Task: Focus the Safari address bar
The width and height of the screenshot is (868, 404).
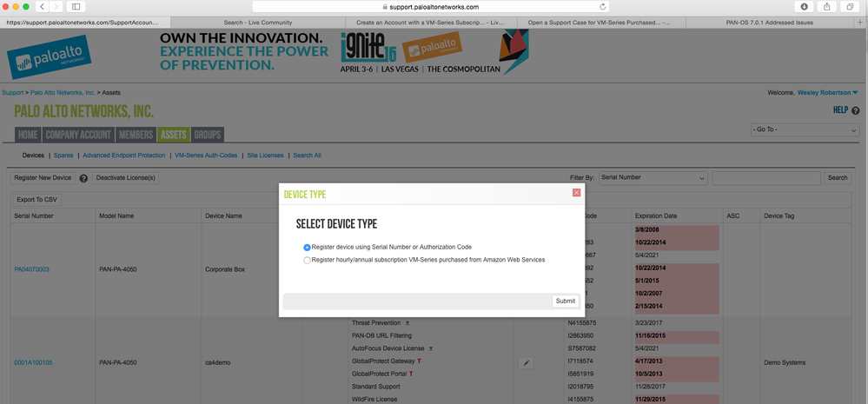Action: 431,7
